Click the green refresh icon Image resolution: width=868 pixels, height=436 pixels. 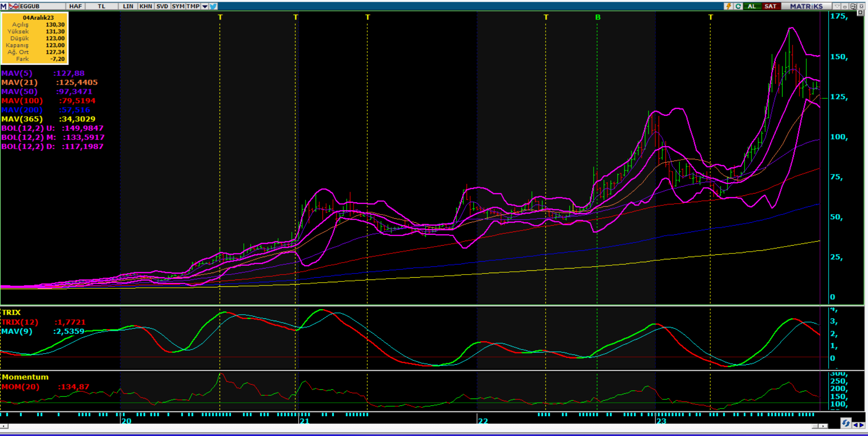tap(738, 6)
